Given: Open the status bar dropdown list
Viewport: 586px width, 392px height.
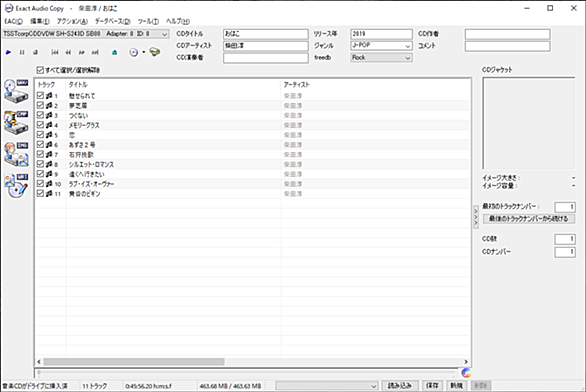Looking at the screenshot, I should click(326, 386).
